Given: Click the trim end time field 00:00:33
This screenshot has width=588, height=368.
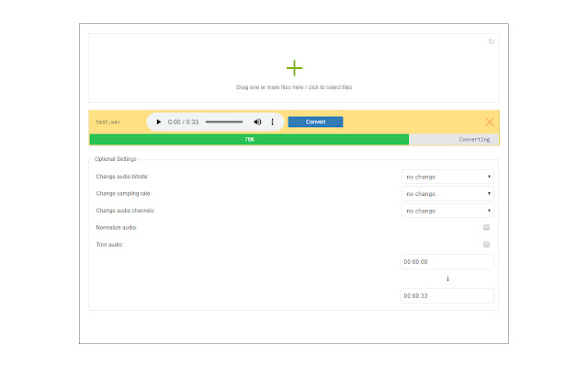Looking at the screenshot, I should point(447,296).
